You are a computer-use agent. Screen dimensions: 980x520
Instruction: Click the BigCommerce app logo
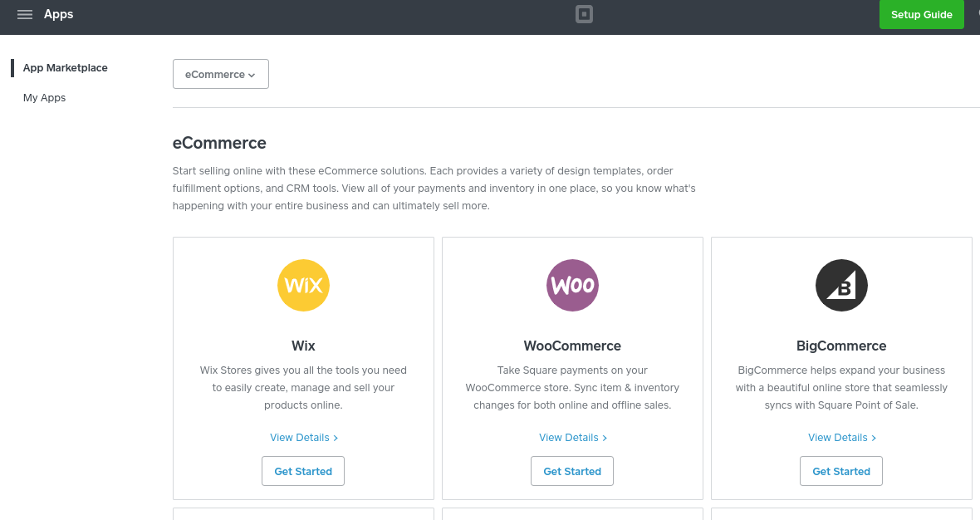841,285
